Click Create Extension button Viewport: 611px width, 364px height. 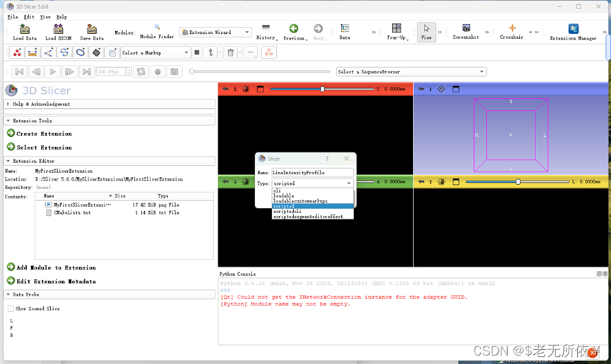pos(40,133)
